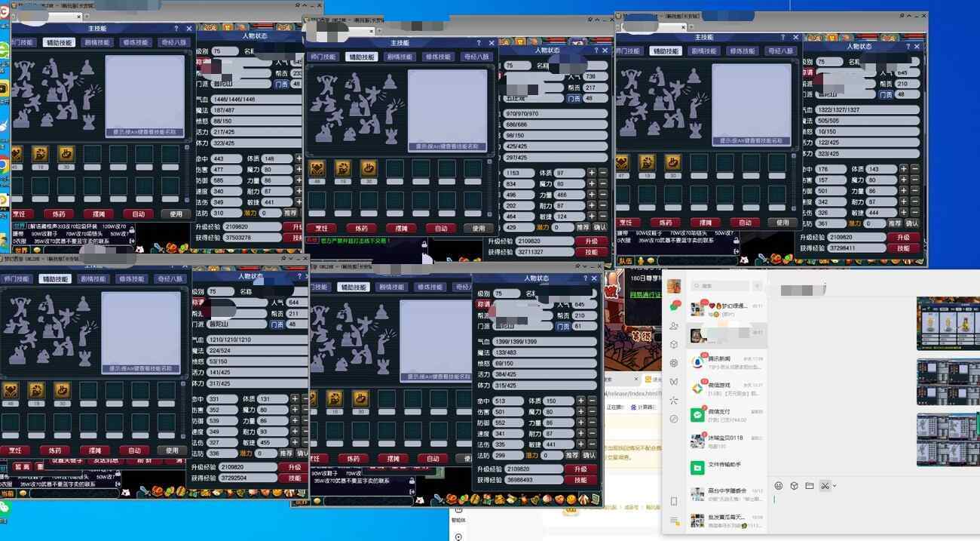Open WeChat Channels butterfly icon in sidebar
The height and width of the screenshot is (541, 980).
tap(674, 382)
